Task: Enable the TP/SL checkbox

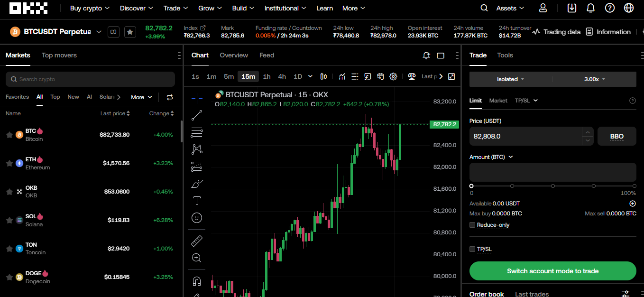Action: click(x=472, y=249)
